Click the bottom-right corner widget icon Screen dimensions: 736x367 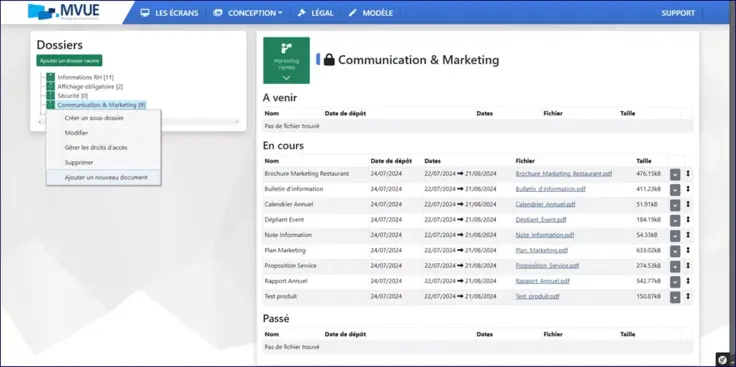coord(723,359)
